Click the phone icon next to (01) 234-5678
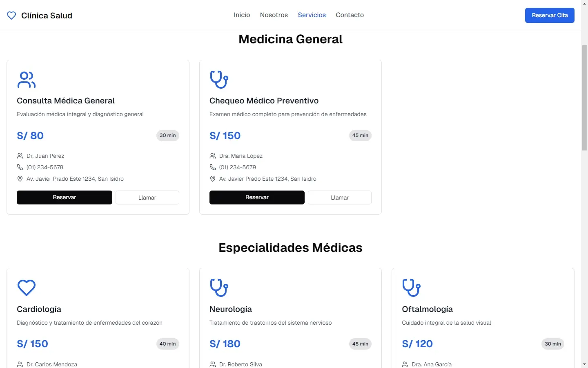This screenshot has width=588, height=368. pyautogui.click(x=20, y=167)
